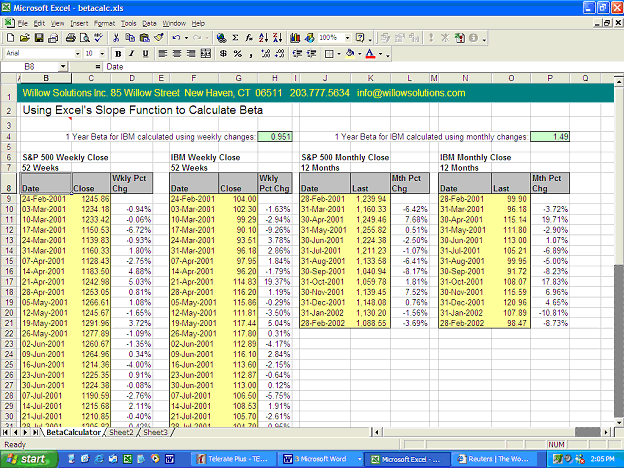
Task: Click formula bar showing Date
Action: point(362,67)
